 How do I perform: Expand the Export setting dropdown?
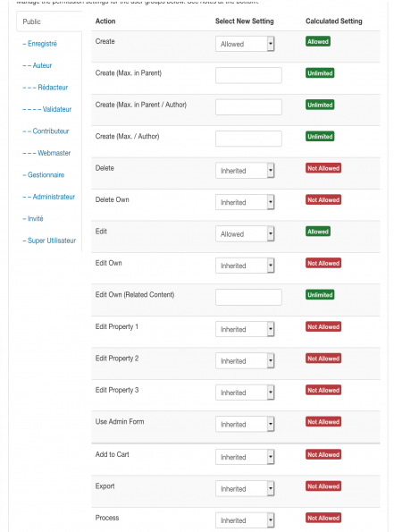[245, 488]
